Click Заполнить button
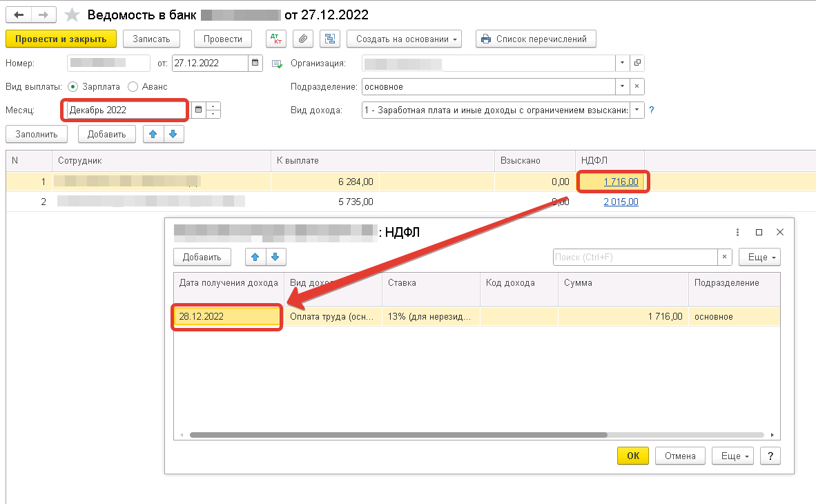This screenshot has height=504, width=816. point(37,134)
